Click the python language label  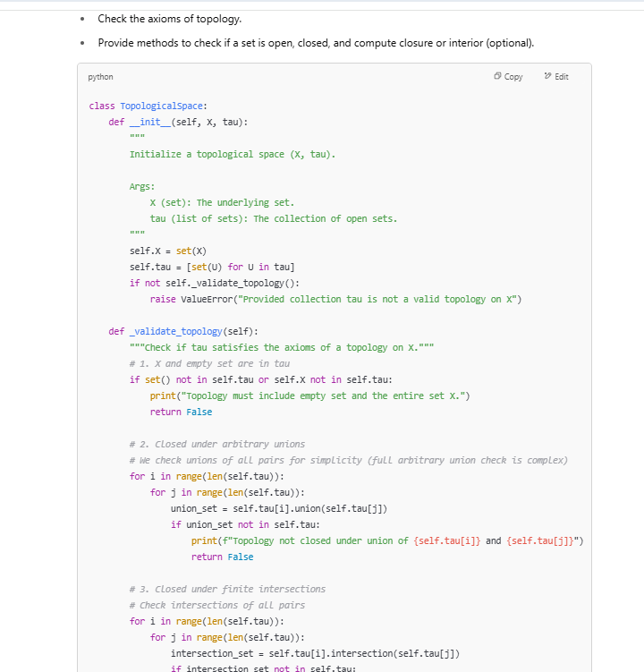(100, 77)
